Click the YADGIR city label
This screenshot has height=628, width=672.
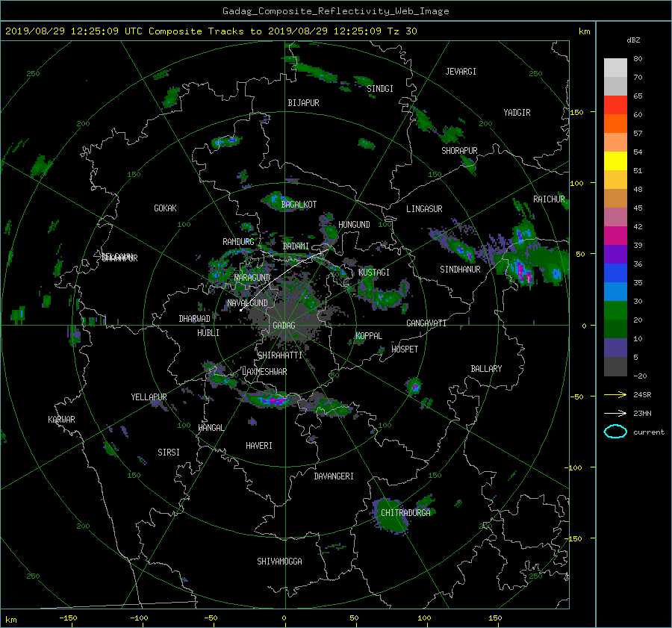point(517,113)
